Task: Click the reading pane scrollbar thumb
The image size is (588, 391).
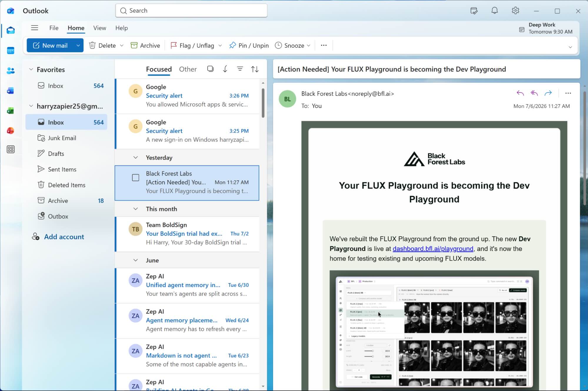Action: [x=584, y=149]
